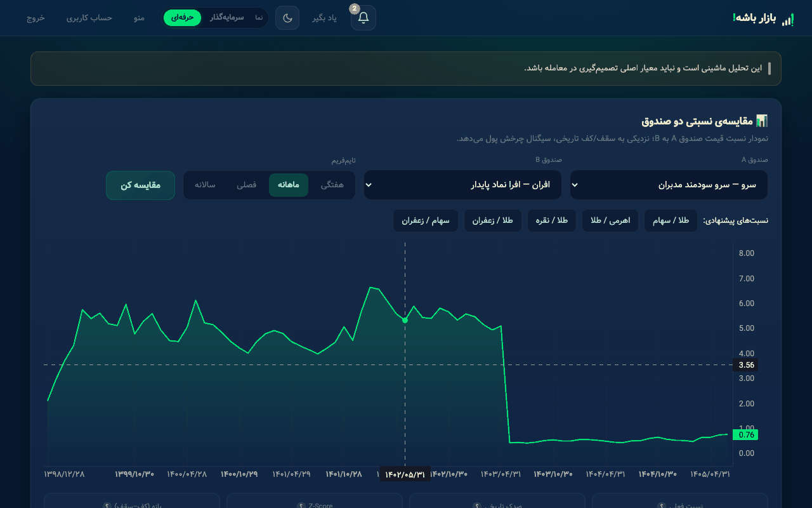Choose the طلا / نقره suggested ratio
Screen dimensions: 812x508
click(552, 220)
